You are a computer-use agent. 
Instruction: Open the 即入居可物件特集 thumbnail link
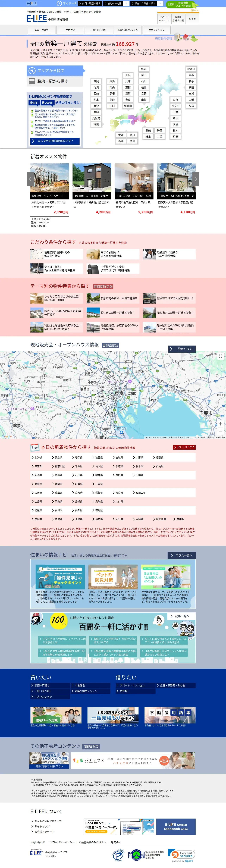pyautogui.click(x=93, y=254)
